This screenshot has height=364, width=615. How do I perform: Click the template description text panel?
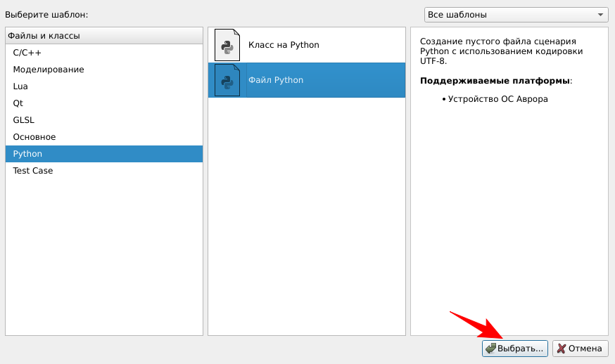[509, 211]
